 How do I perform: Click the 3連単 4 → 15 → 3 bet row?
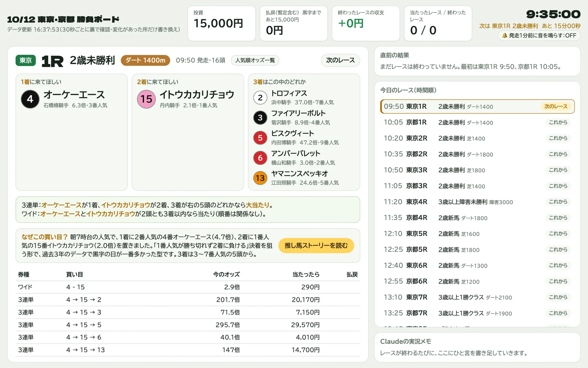click(x=188, y=312)
